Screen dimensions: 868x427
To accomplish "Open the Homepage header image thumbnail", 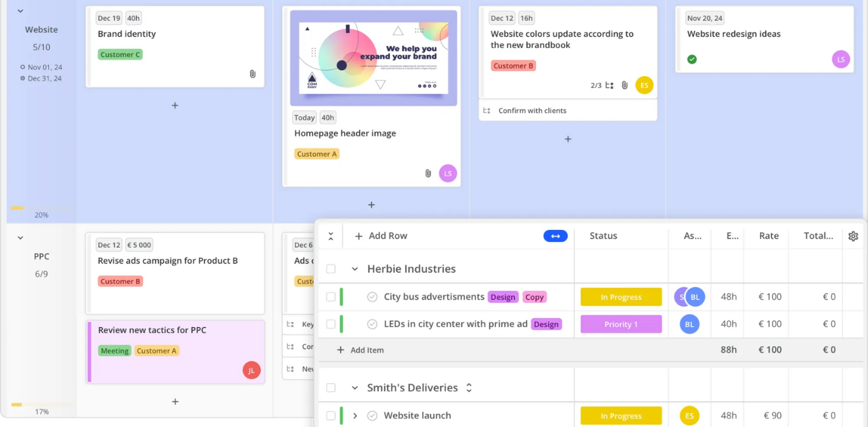I will click(x=374, y=58).
